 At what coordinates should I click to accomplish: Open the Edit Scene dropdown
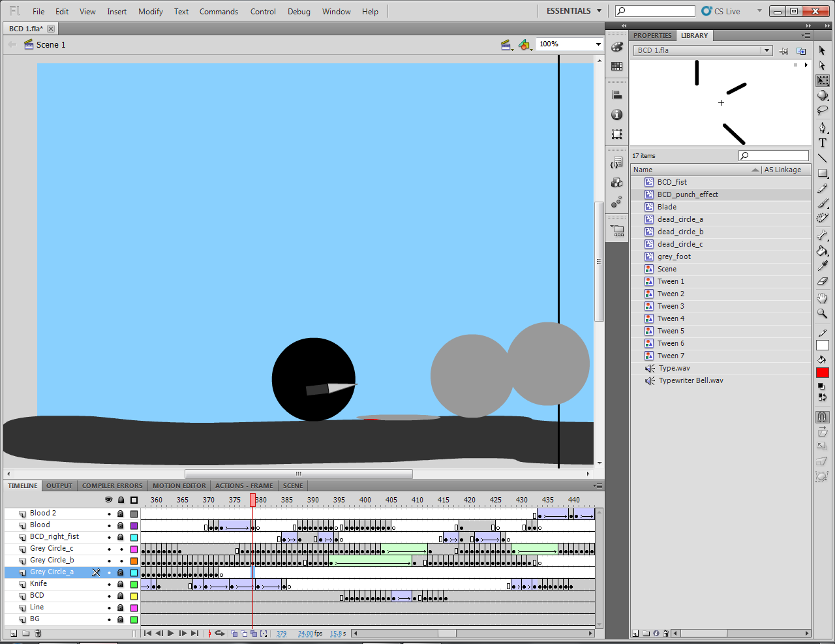(506, 44)
